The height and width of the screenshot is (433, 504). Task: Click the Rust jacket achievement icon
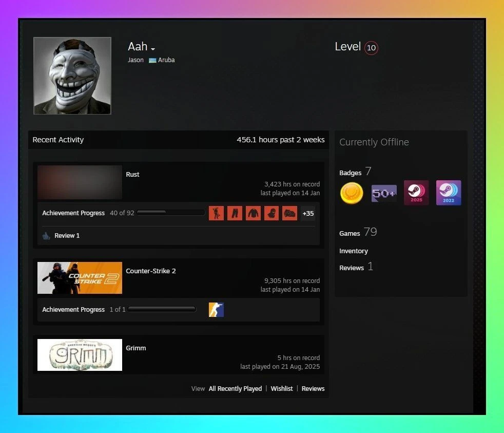(253, 213)
